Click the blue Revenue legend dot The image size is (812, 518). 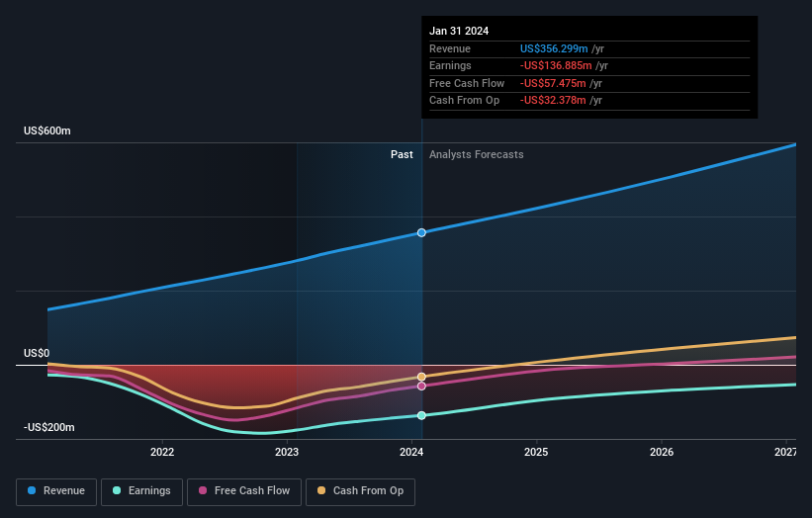click(32, 490)
